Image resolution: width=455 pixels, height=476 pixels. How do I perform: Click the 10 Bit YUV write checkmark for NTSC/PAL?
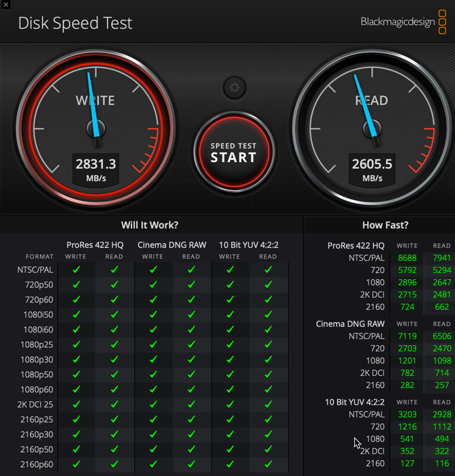[230, 270]
